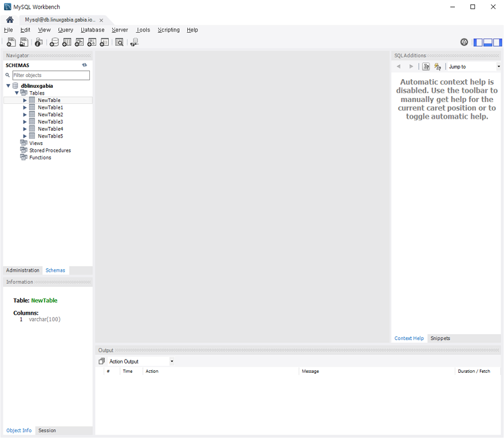
Task: Toggle the bottom output panel visibility
Action: [488, 42]
